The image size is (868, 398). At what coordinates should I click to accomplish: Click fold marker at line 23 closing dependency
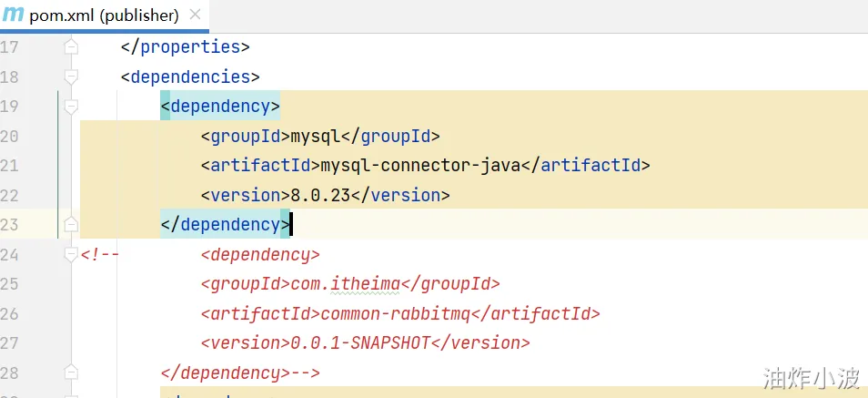click(x=71, y=224)
